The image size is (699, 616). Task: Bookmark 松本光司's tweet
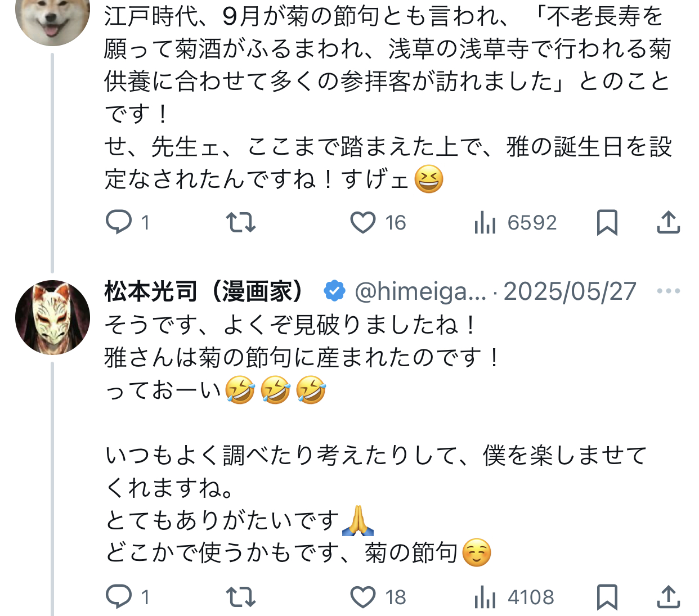click(607, 597)
